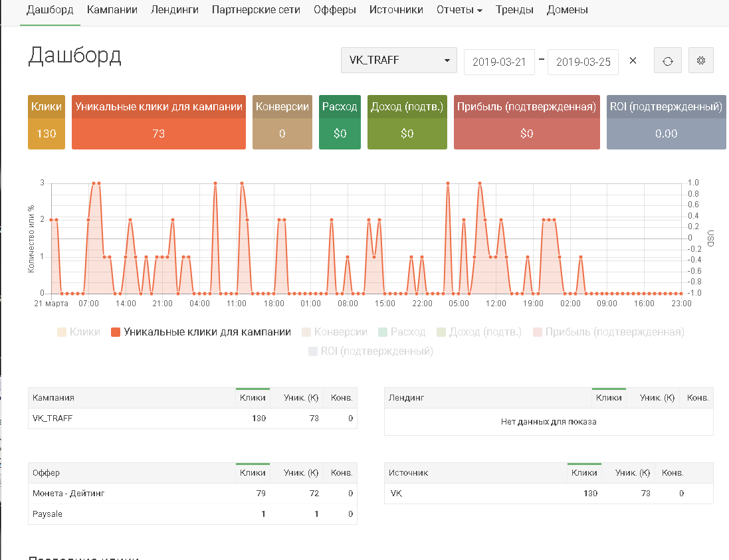Open the Тренды page

point(514,10)
